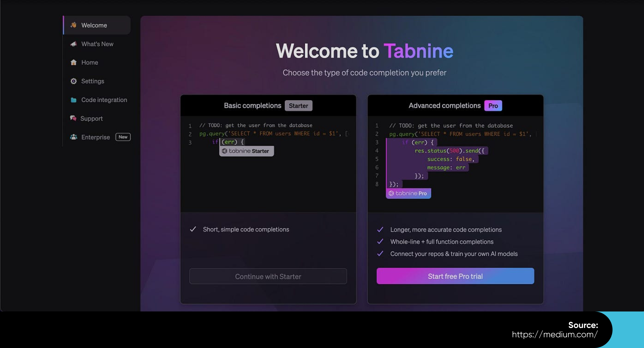Click the megaphone What's New icon
644x348 pixels.
pos(73,44)
